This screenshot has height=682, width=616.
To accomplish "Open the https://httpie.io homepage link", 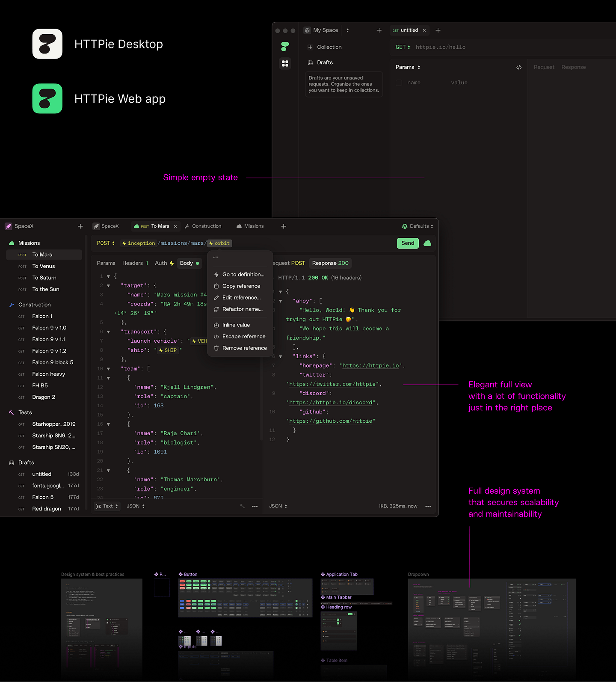I will click(x=371, y=365).
